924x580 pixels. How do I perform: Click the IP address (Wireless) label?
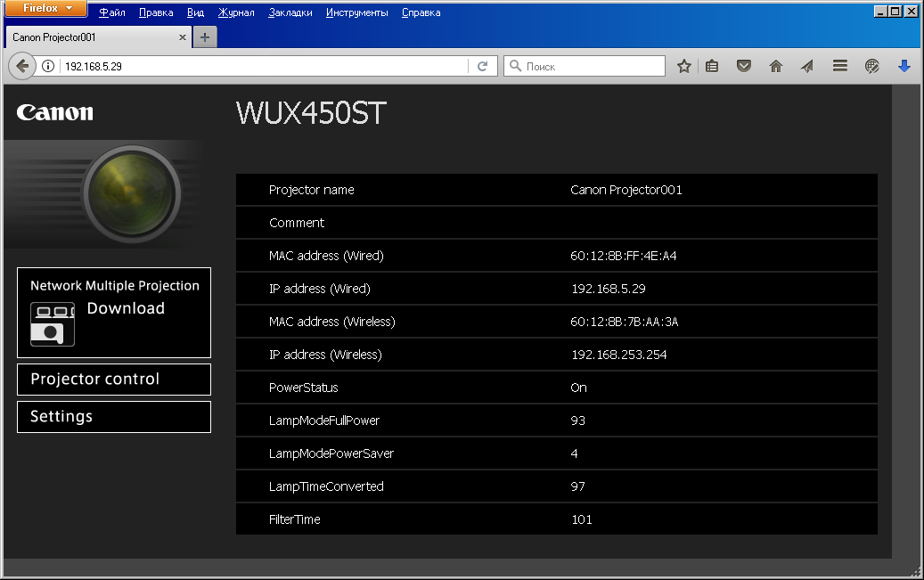click(325, 355)
